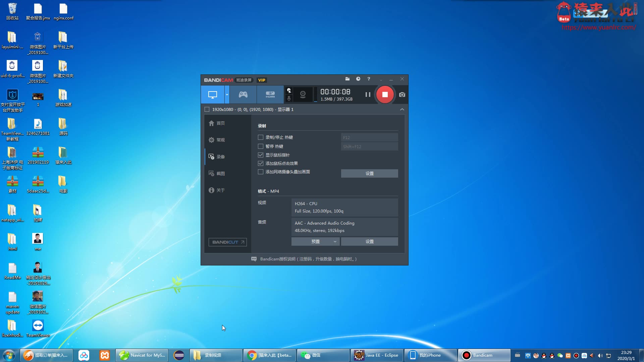Switch to HDMI device recording mode

270,95
